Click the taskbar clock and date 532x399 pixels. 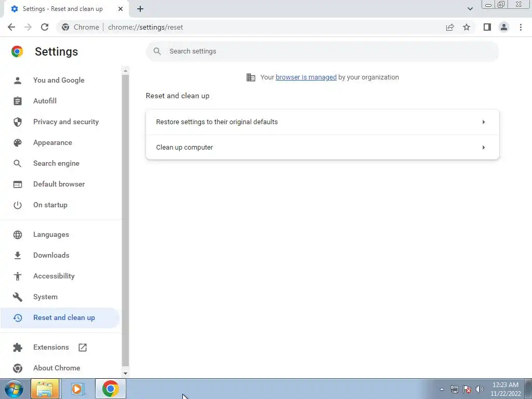[506, 389]
